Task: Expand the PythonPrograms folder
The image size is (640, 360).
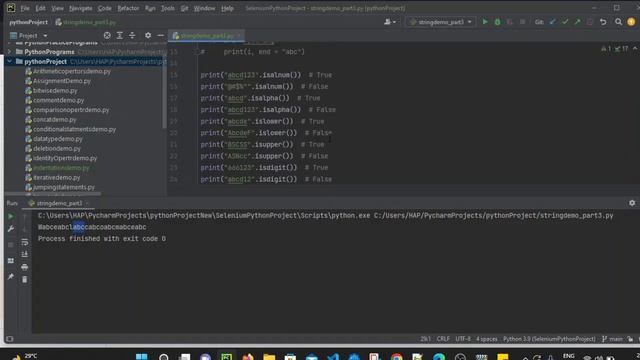Action: 9,52
